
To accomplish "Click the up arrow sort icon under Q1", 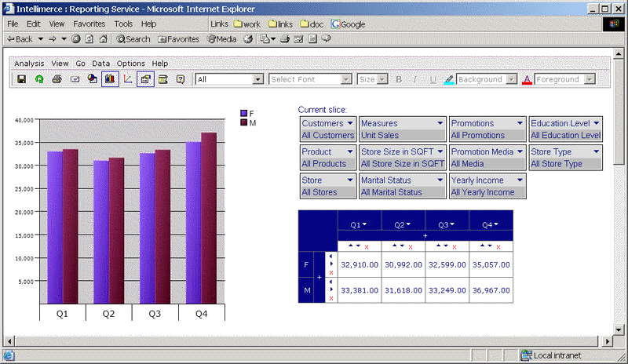I will click(x=350, y=246).
